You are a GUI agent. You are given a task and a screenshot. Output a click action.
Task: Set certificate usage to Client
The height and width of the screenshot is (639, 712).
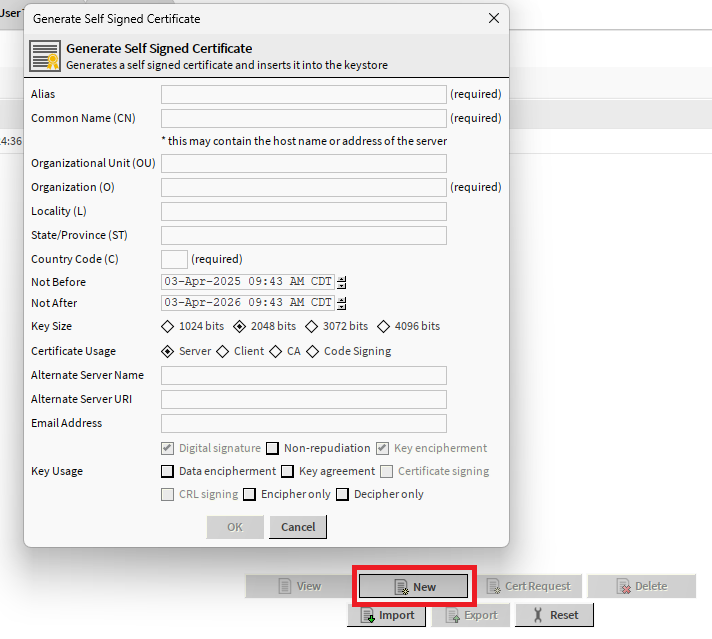coord(223,351)
